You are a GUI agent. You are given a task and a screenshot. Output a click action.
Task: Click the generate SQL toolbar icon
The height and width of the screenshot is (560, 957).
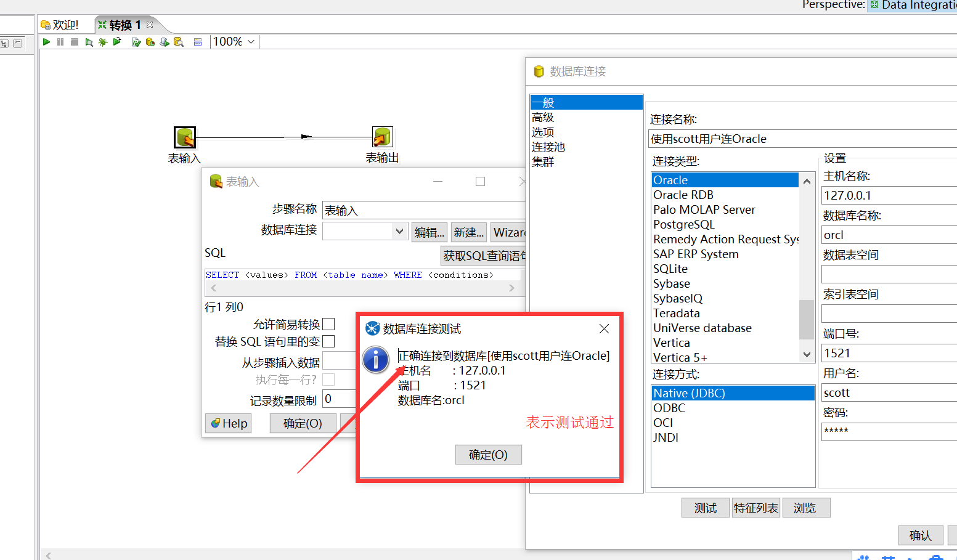pos(165,42)
